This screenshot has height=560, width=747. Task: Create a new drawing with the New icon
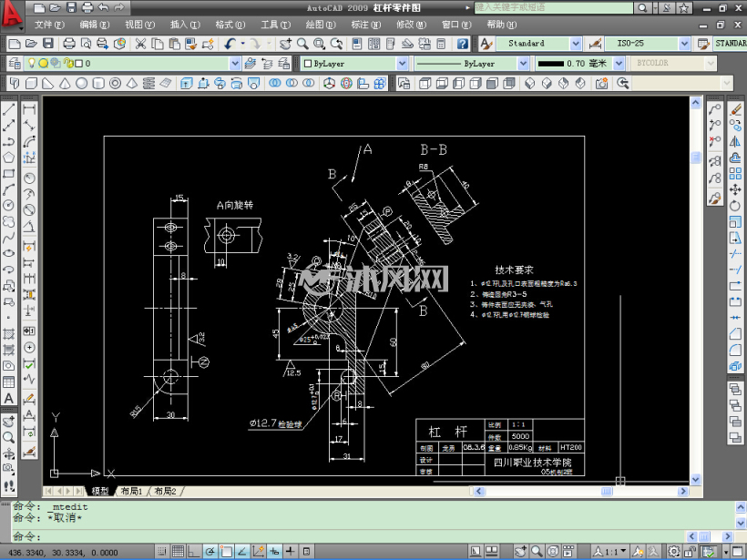click(x=15, y=44)
